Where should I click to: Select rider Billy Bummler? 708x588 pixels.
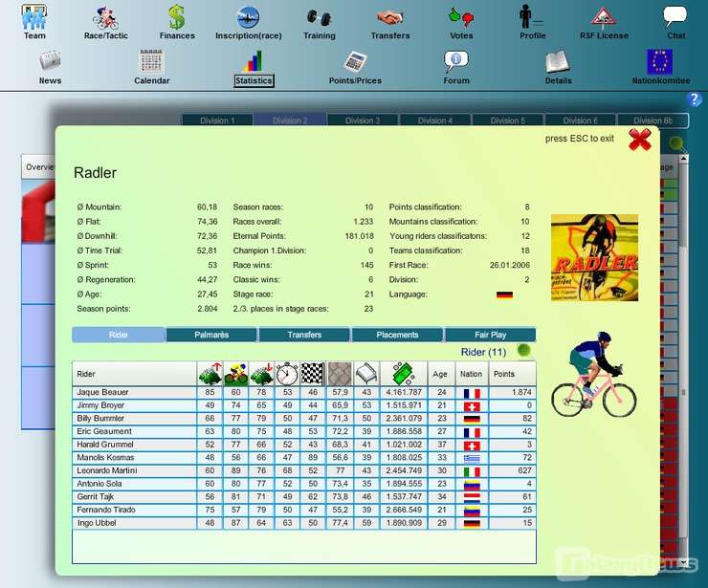coord(304,419)
